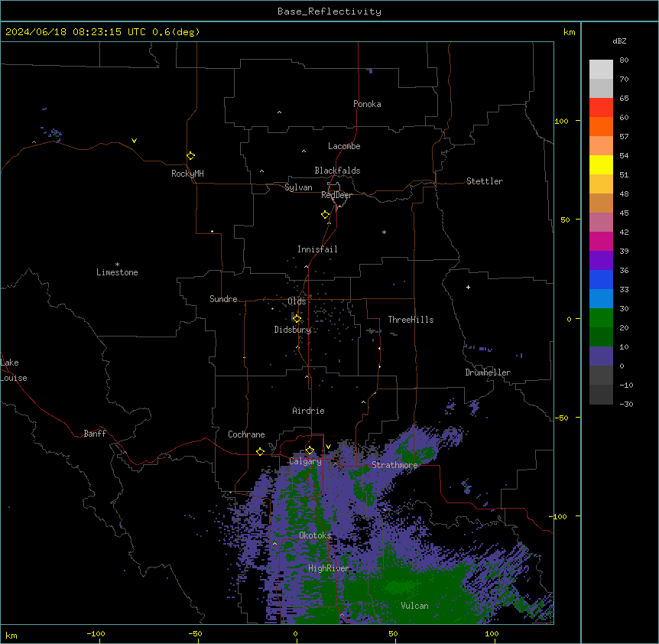The image size is (659, 644).
Task: Click the Strathmore city label
Action: (x=394, y=465)
